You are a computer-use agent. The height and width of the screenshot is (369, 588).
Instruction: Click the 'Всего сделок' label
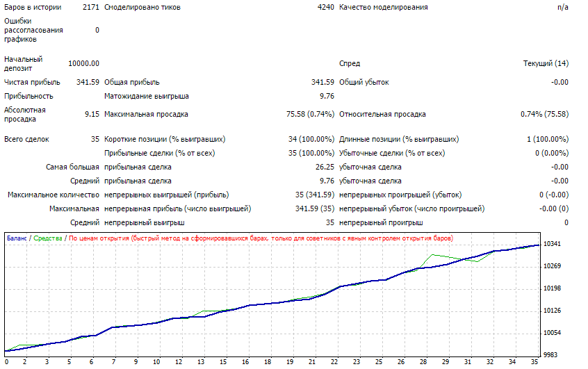(26, 139)
